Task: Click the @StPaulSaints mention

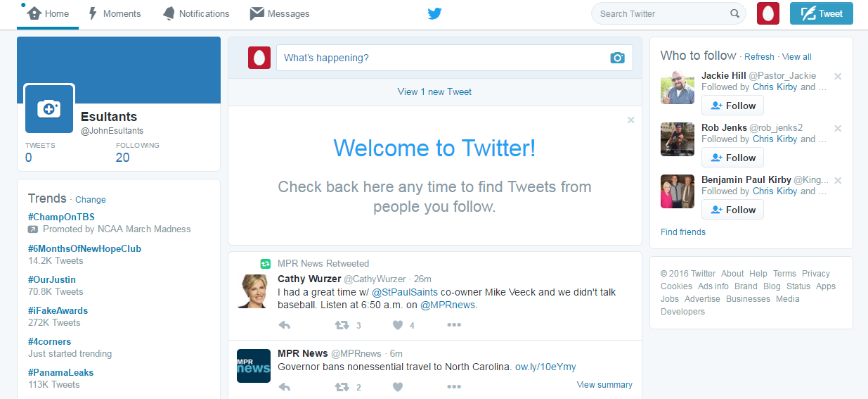Action: click(405, 292)
